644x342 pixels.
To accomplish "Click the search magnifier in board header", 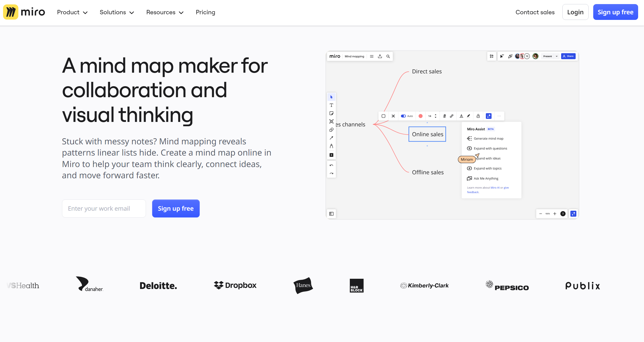I will click(x=388, y=56).
